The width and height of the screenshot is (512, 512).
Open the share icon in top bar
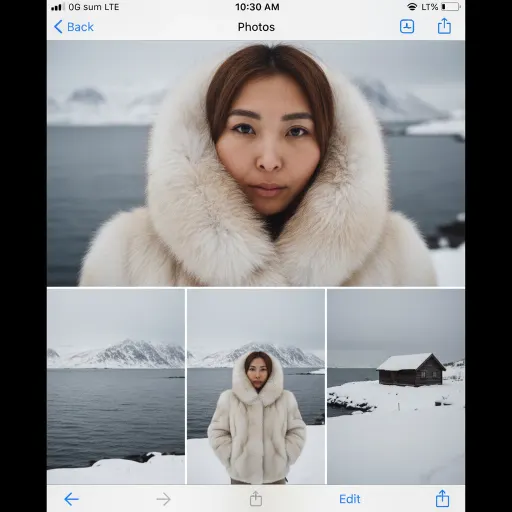pyautogui.click(x=444, y=26)
